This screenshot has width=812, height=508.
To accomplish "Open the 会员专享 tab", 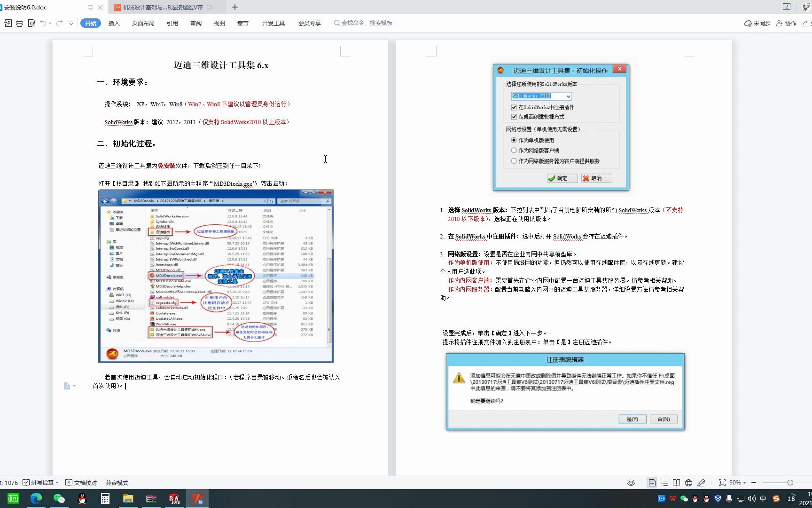I will (310, 23).
